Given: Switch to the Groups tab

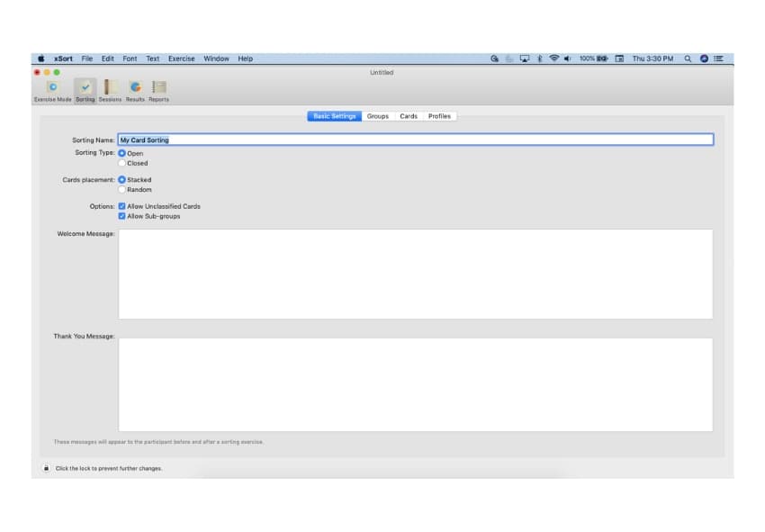Looking at the screenshot, I should 377,116.
